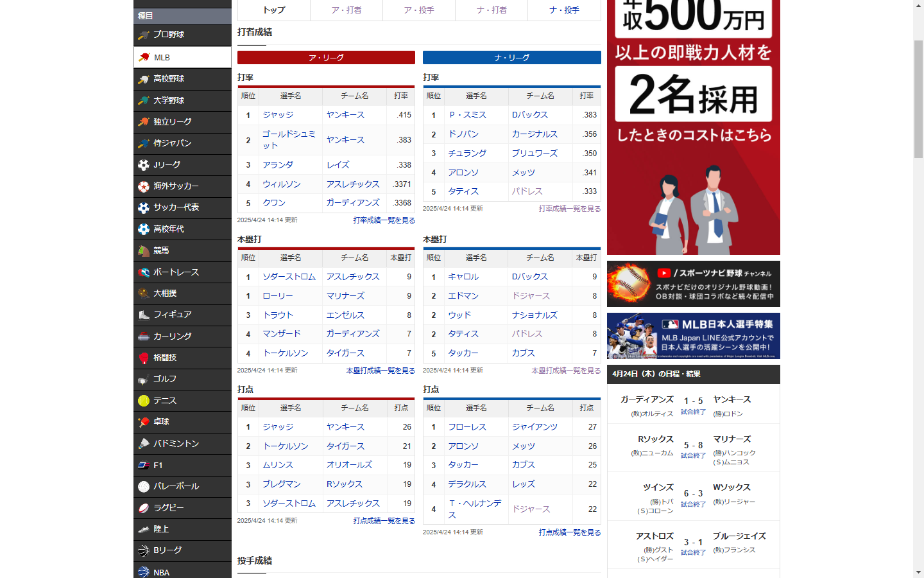
Task: Click player マンザード in 本塁打 table
Action: 282,334
